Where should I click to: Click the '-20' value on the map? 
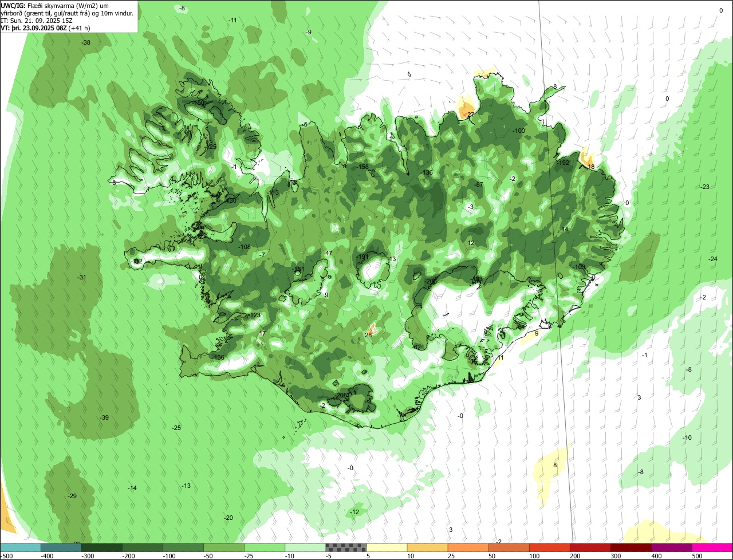click(228, 518)
